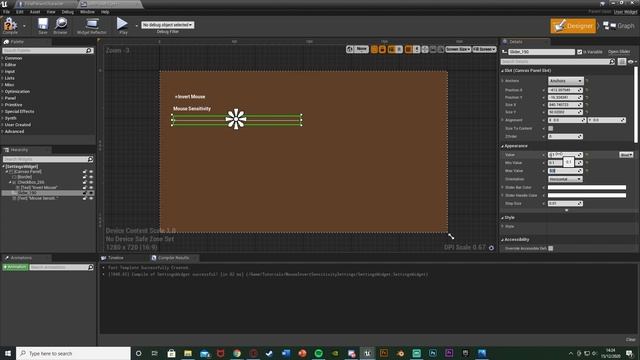This screenshot has height=360, width=640.
Task: Click the Max Value field
Action: [565, 171]
